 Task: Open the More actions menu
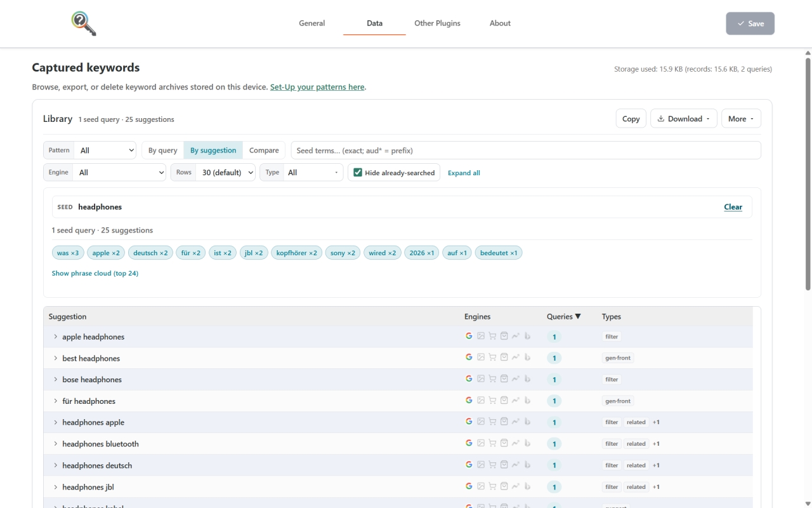pyautogui.click(x=741, y=119)
